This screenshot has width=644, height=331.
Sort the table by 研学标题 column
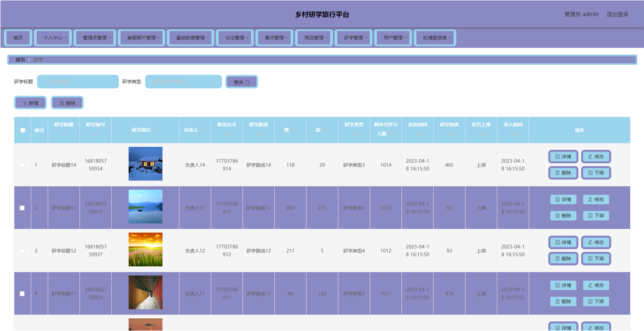tap(64, 134)
